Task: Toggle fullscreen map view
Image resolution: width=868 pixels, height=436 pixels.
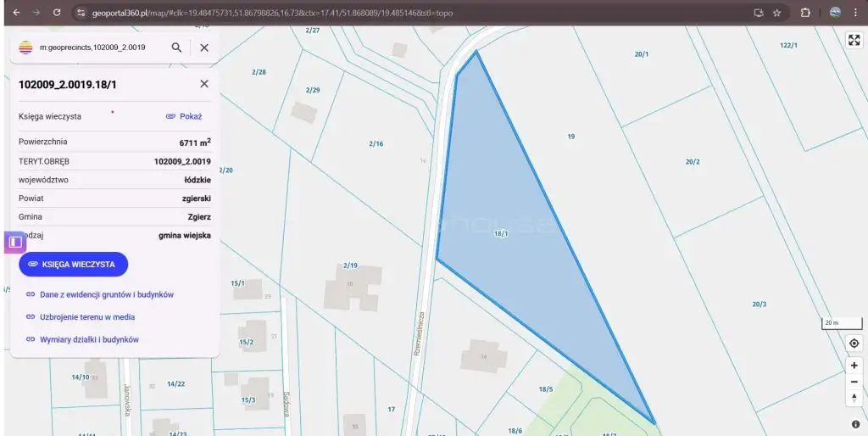Action: click(x=854, y=40)
